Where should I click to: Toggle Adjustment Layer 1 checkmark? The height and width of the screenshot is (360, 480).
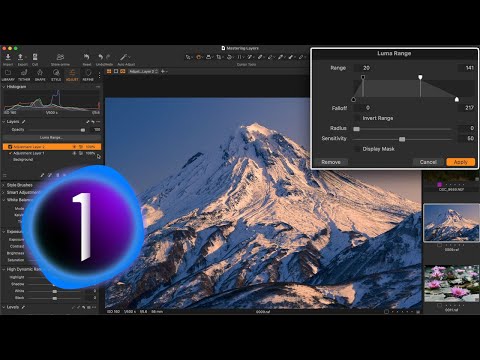(10, 153)
